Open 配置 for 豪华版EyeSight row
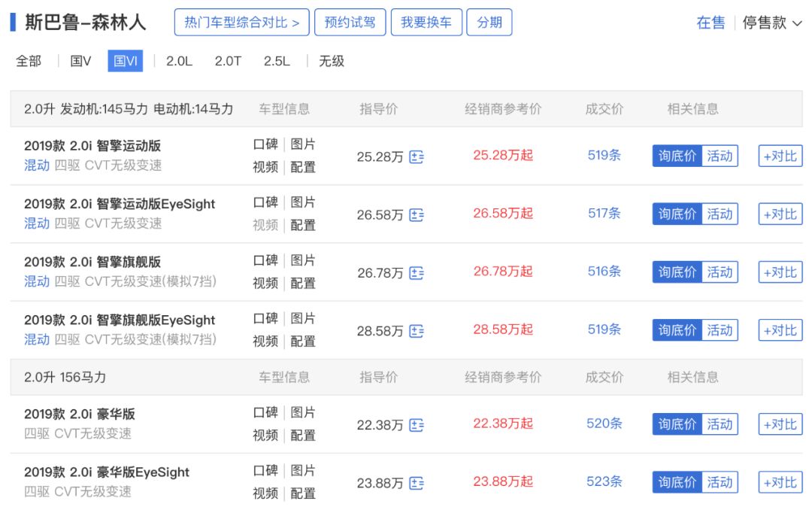 coord(303,493)
